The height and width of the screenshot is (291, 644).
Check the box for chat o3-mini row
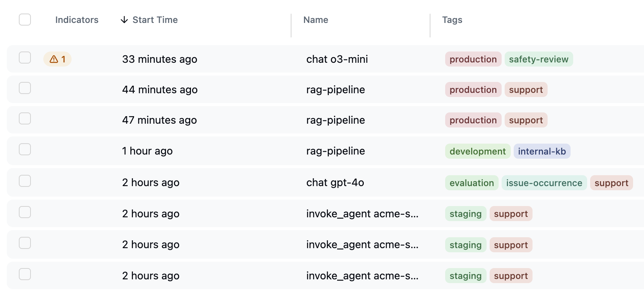[x=25, y=58]
